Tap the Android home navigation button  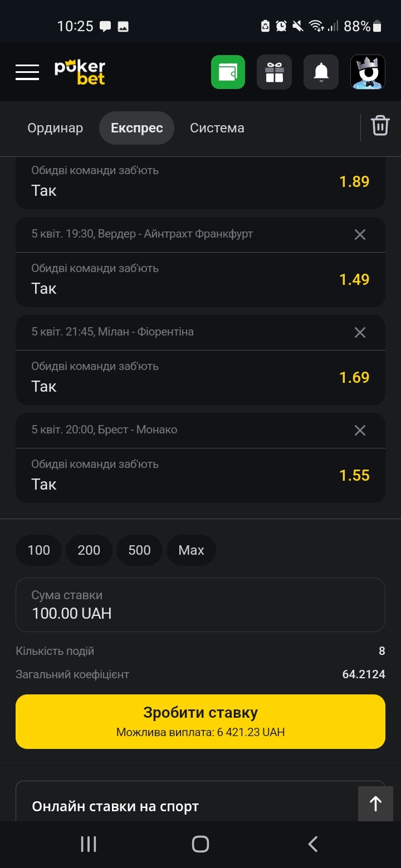pyautogui.click(x=200, y=844)
